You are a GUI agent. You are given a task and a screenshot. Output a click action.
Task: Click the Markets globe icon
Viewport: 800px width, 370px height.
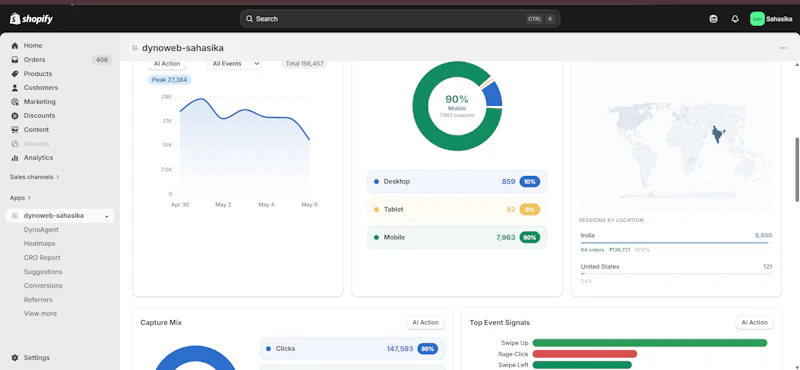tap(15, 144)
